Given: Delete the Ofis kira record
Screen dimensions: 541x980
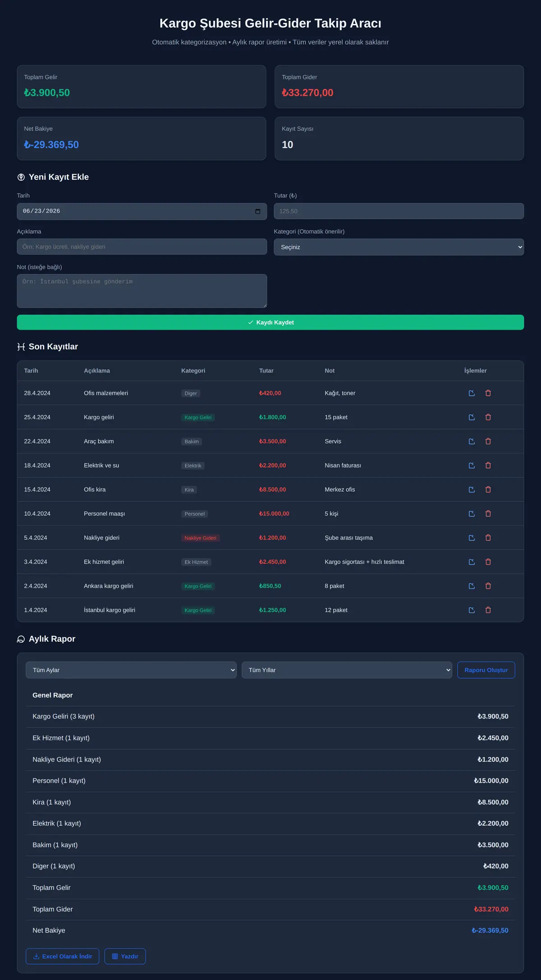Looking at the screenshot, I should click(x=488, y=490).
